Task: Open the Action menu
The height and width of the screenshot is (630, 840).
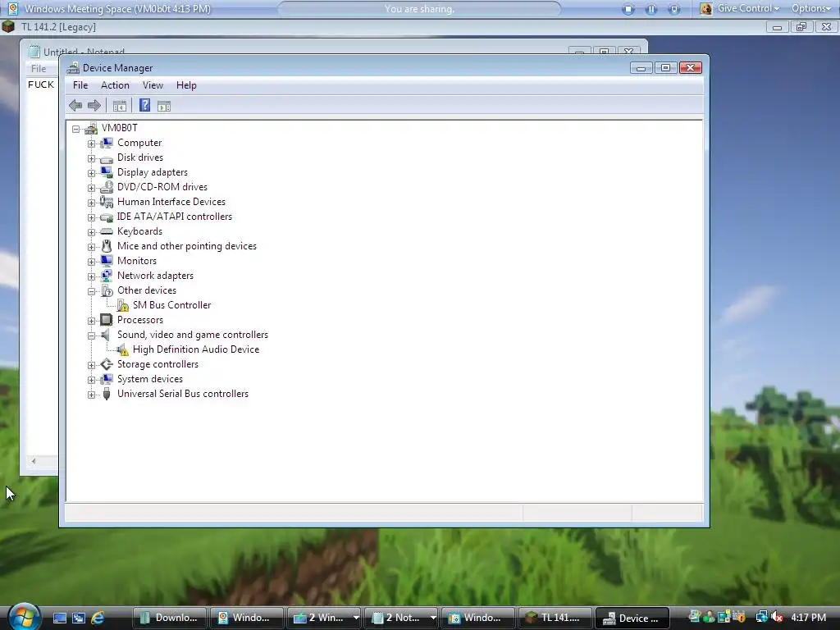Action: [x=115, y=85]
